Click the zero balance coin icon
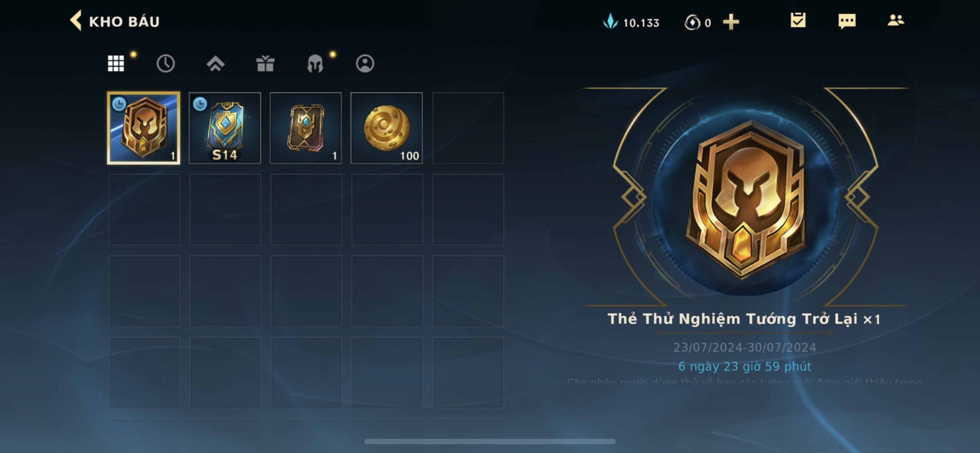980x453 pixels. coord(692,23)
